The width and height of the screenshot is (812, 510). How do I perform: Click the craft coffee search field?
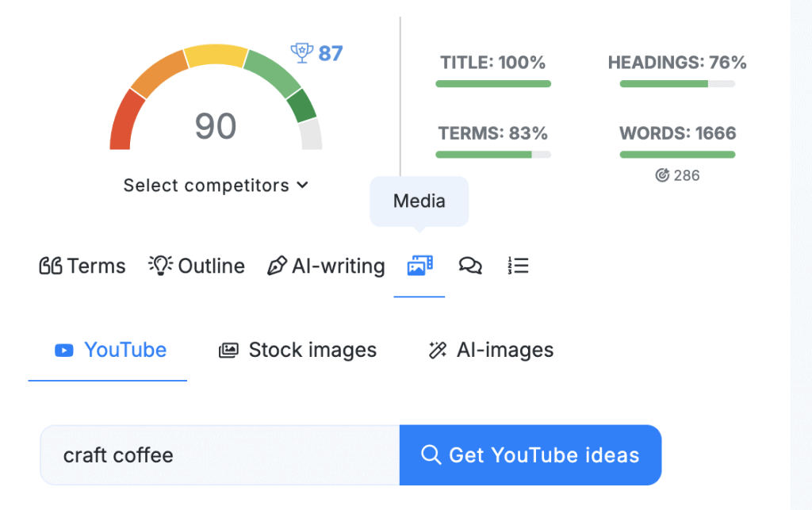(220, 455)
